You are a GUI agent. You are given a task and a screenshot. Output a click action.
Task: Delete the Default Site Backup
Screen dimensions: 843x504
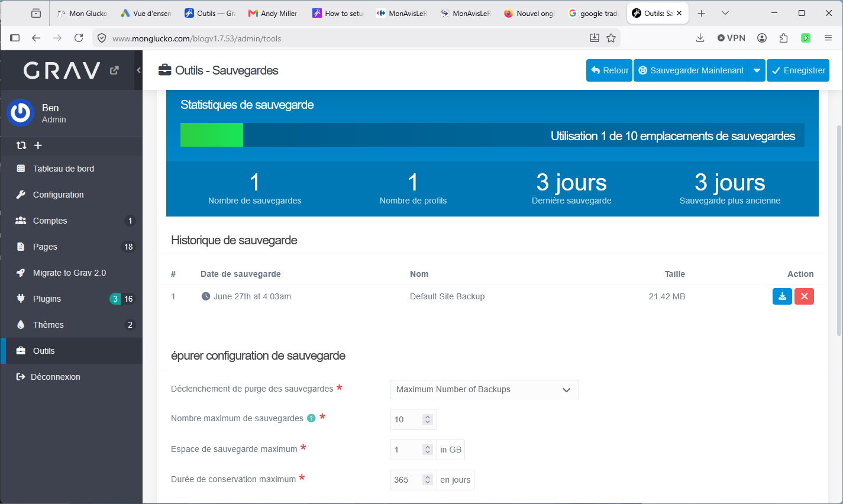click(x=804, y=296)
